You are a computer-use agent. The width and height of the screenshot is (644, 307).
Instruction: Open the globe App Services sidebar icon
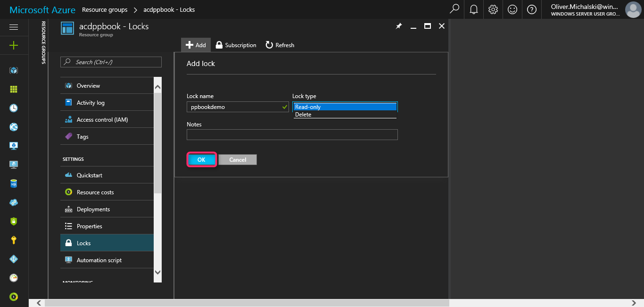14,127
